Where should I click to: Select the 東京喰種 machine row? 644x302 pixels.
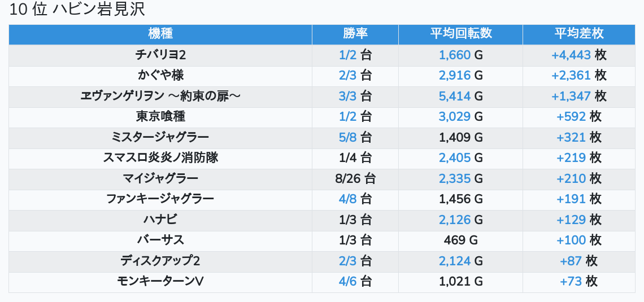(160, 116)
